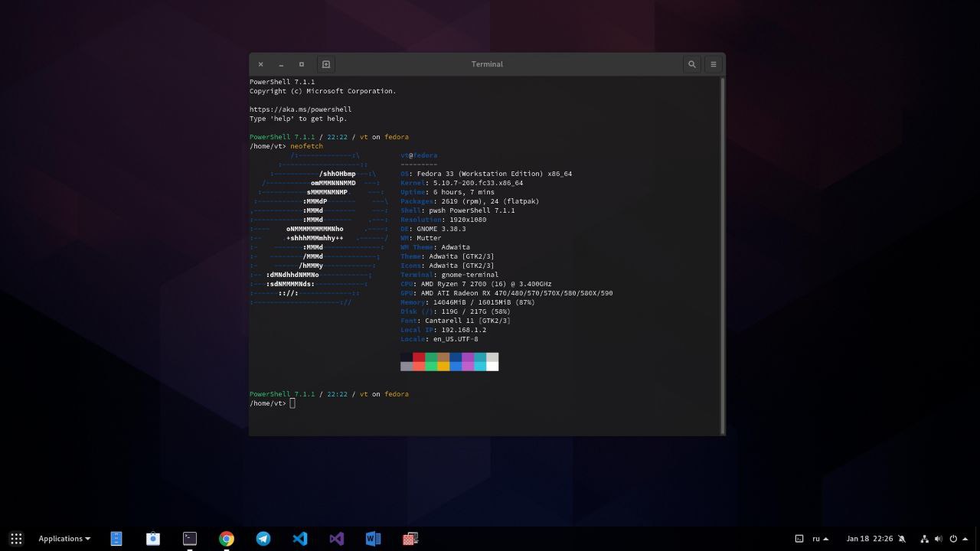Viewport: 980px width, 551px height.
Task: Click the Font 'Cantarell 11' line
Action: click(x=456, y=321)
